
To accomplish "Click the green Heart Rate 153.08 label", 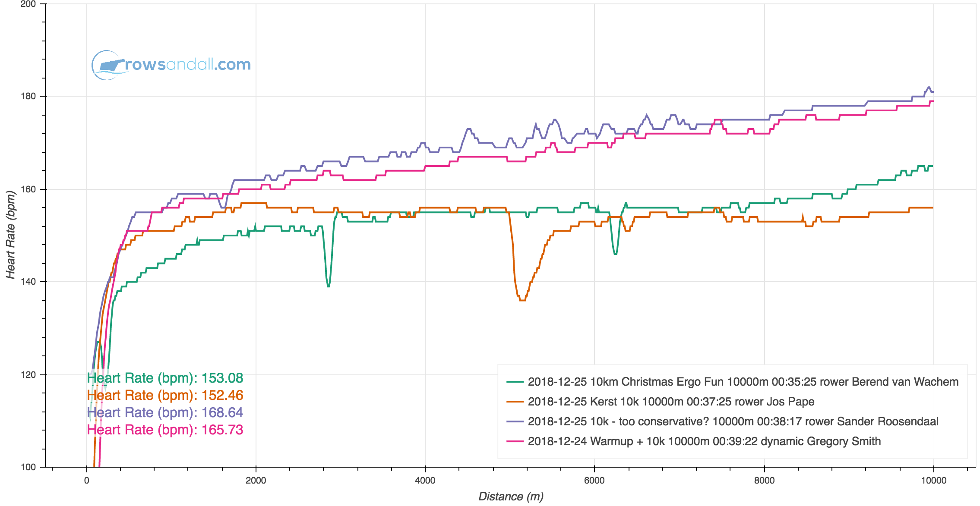I will pos(165,378).
